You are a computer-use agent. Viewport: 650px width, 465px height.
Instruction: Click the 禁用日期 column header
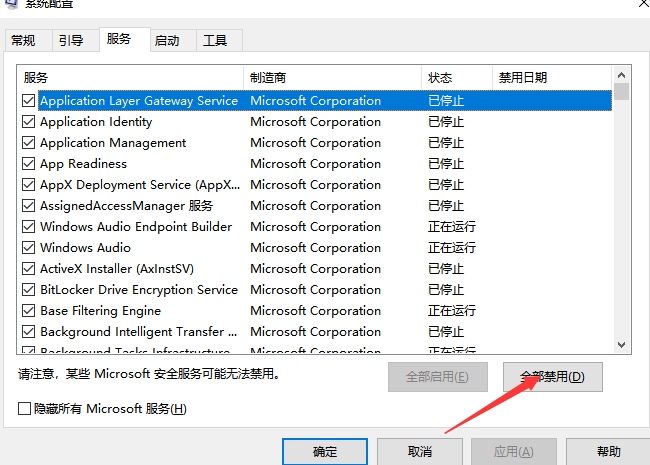(x=550, y=77)
